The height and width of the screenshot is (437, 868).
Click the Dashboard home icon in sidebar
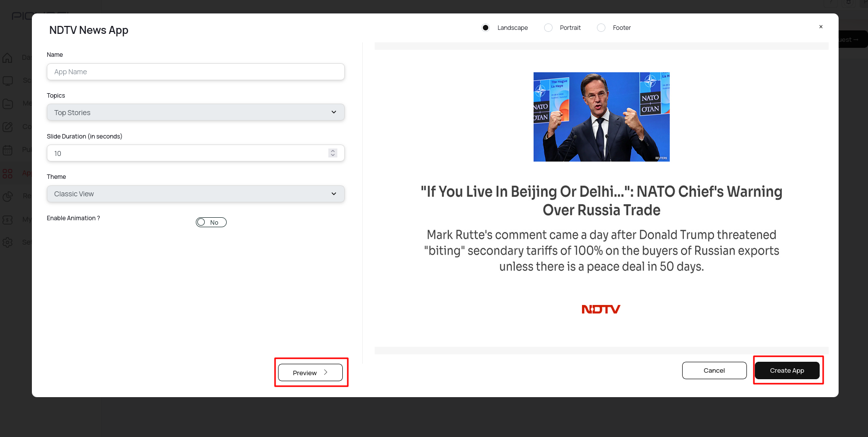[x=7, y=58]
